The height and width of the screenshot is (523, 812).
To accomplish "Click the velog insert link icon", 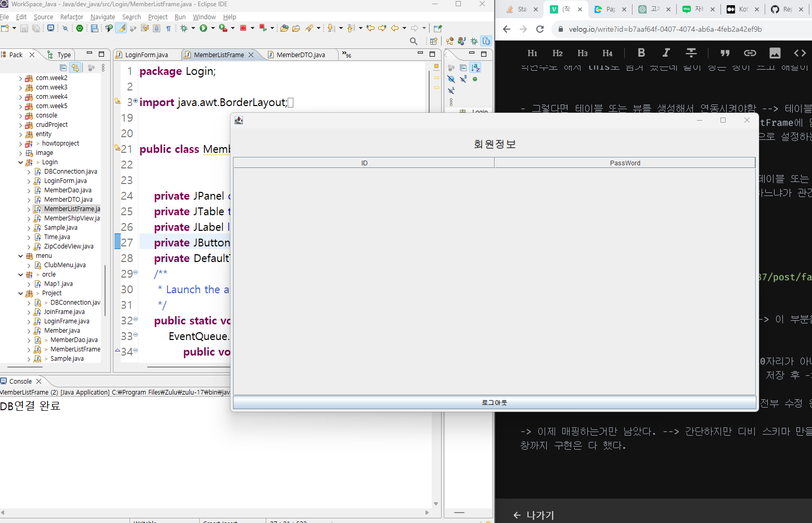I will pos(750,53).
